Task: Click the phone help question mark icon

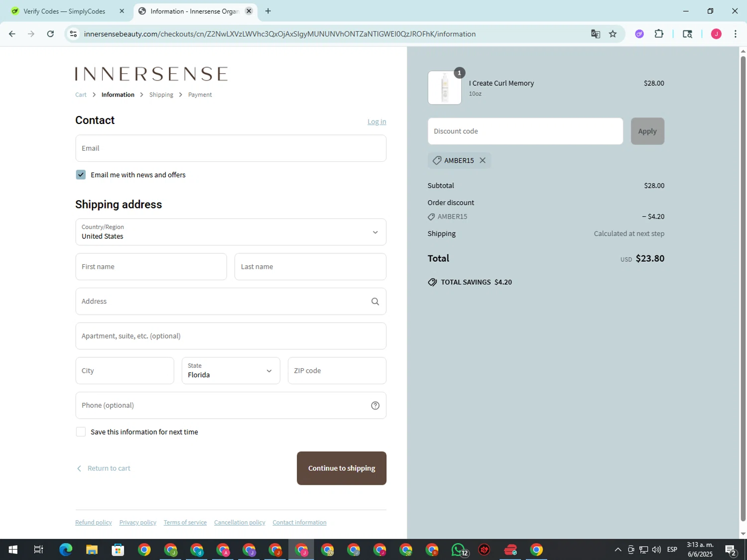Action: click(x=375, y=405)
